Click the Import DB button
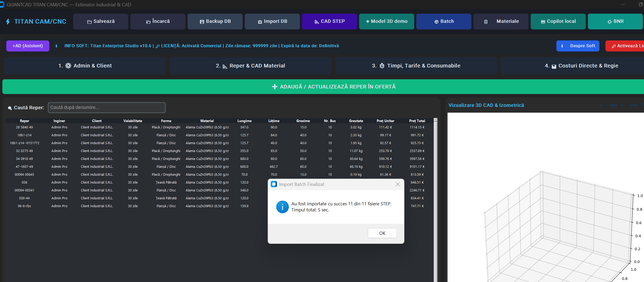The image size is (644, 282). pyautogui.click(x=272, y=22)
